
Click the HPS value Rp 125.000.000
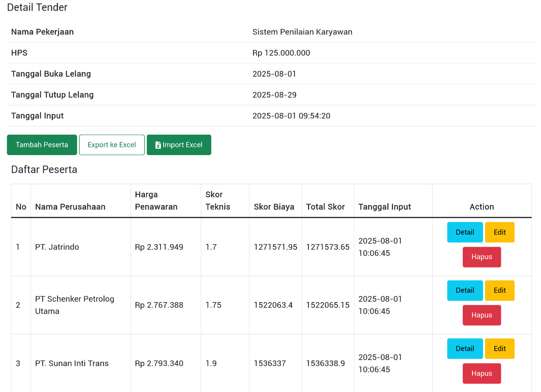281,53
